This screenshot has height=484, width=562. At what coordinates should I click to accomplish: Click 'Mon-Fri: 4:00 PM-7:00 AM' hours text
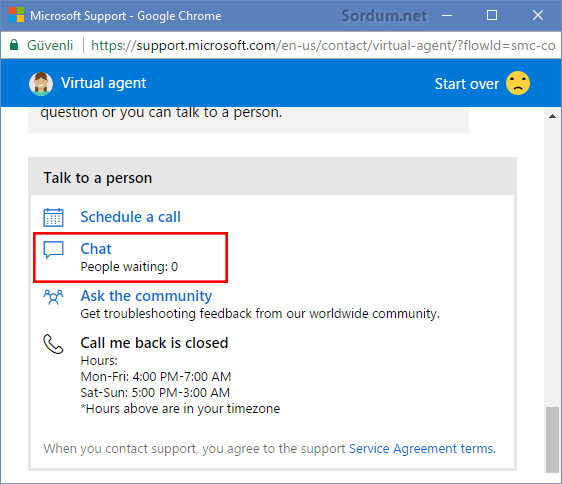[156, 377]
